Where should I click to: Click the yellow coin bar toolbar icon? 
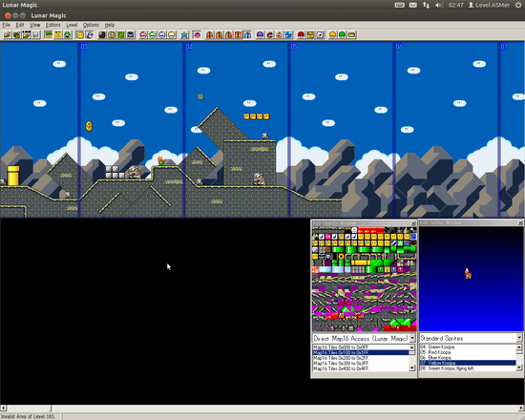(x=351, y=34)
